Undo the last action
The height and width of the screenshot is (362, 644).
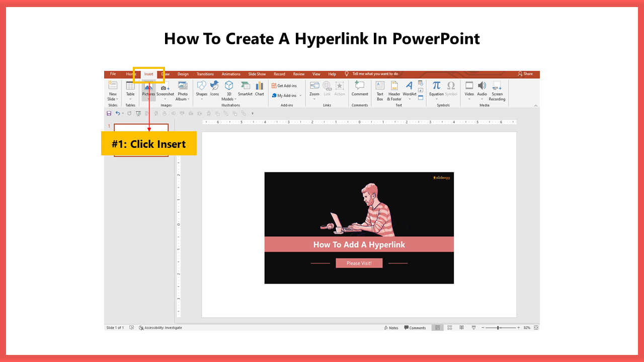click(117, 114)
